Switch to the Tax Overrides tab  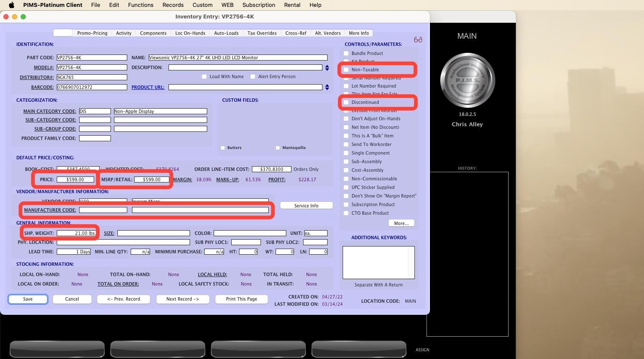(x=262, y=33)
